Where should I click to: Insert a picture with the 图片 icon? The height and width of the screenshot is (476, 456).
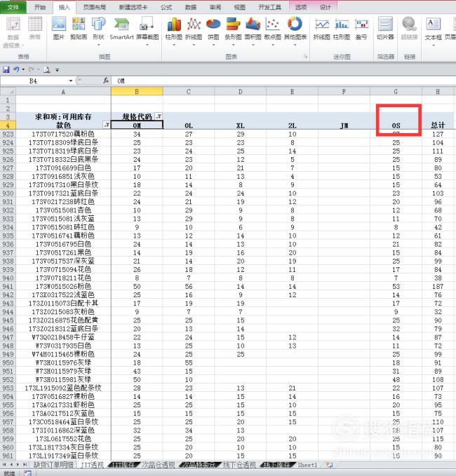[59, 28]
